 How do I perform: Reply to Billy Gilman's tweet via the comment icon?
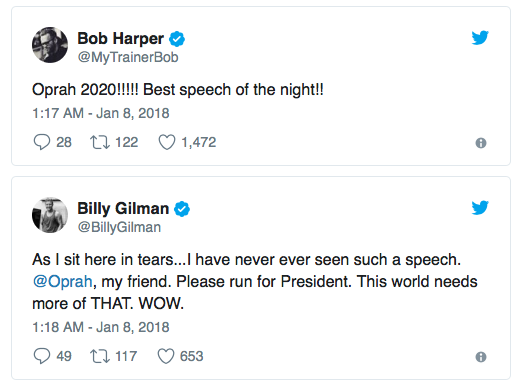point(42,356)
